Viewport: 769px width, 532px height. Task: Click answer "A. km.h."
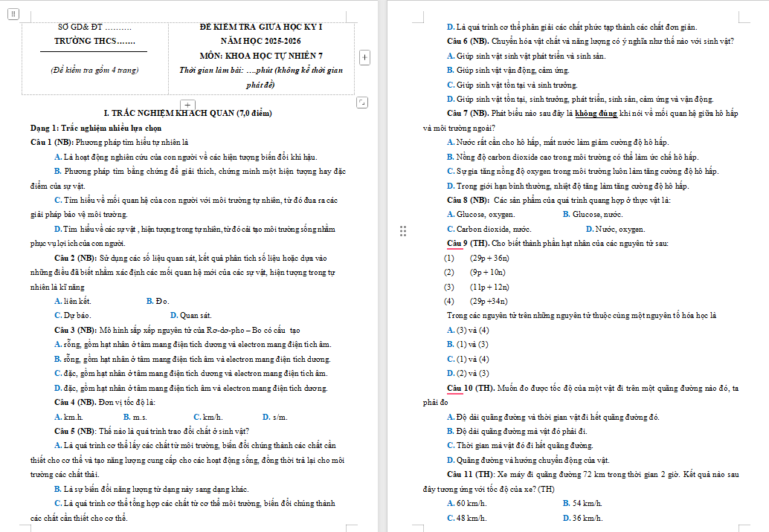(x=68, y=417)
